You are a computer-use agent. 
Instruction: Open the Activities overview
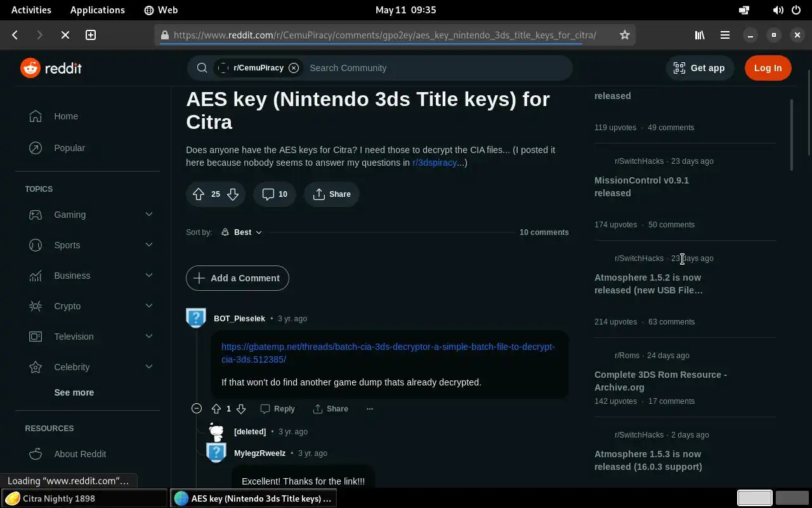(x=31, y=10)
